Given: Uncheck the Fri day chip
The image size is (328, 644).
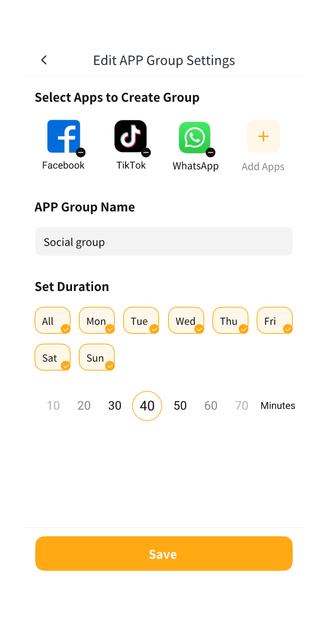Looking at the screenshot, I should (x=274, y=320).
